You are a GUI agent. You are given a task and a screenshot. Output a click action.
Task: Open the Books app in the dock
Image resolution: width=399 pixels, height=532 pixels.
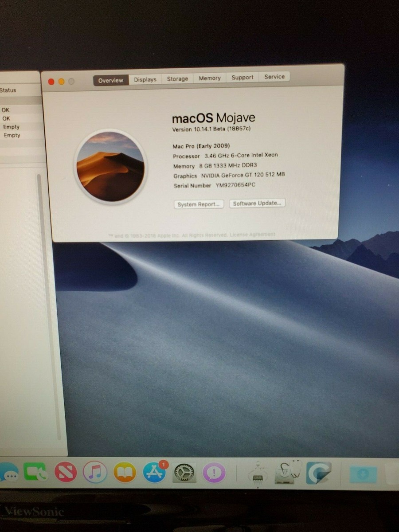tap(125, 472)
